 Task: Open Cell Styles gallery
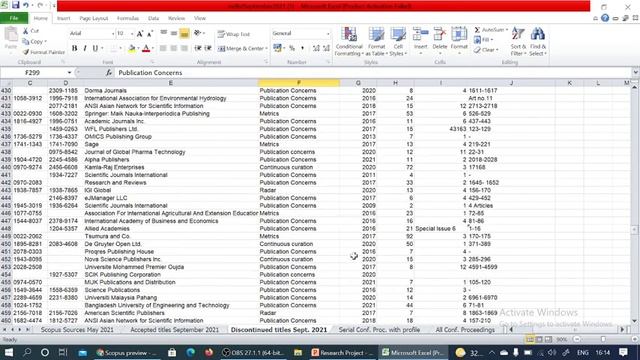[x=398, y=42]
